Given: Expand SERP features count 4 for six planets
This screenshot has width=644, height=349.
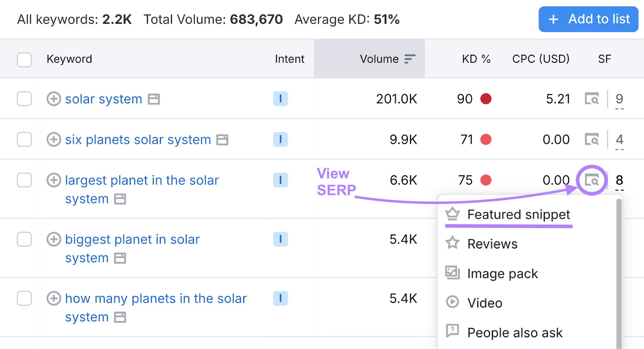Looking at the screenshot, I should (x=619, y=140).
